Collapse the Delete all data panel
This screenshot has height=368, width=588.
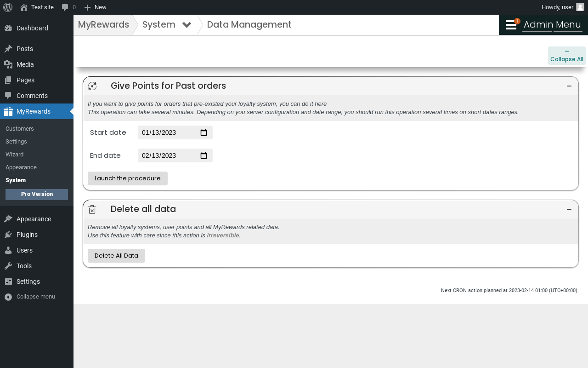(569, 209)
